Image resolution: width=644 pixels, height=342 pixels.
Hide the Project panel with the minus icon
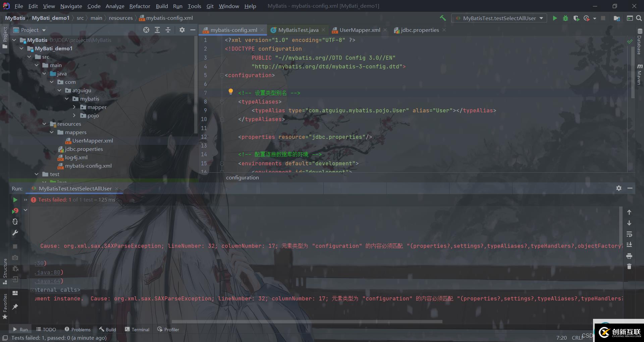(193, 30)
